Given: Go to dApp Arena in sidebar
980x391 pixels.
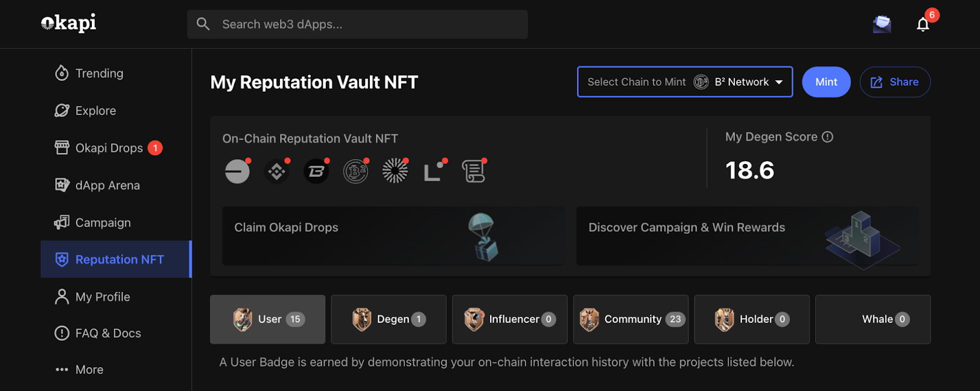Looking at the screenshot, I should point(97,185).
